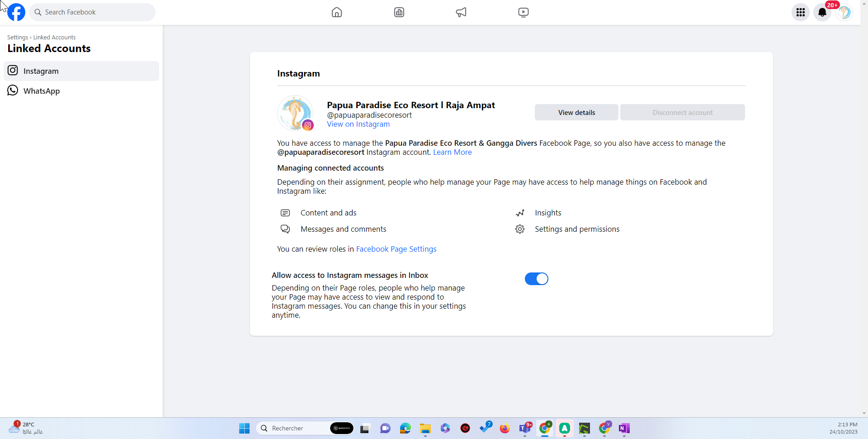Image resolution: width=868 pixels, height=439 pixels.
Task: Open Facebook Page Settings link
Action: pyautogui.click(x=396, y=249)
